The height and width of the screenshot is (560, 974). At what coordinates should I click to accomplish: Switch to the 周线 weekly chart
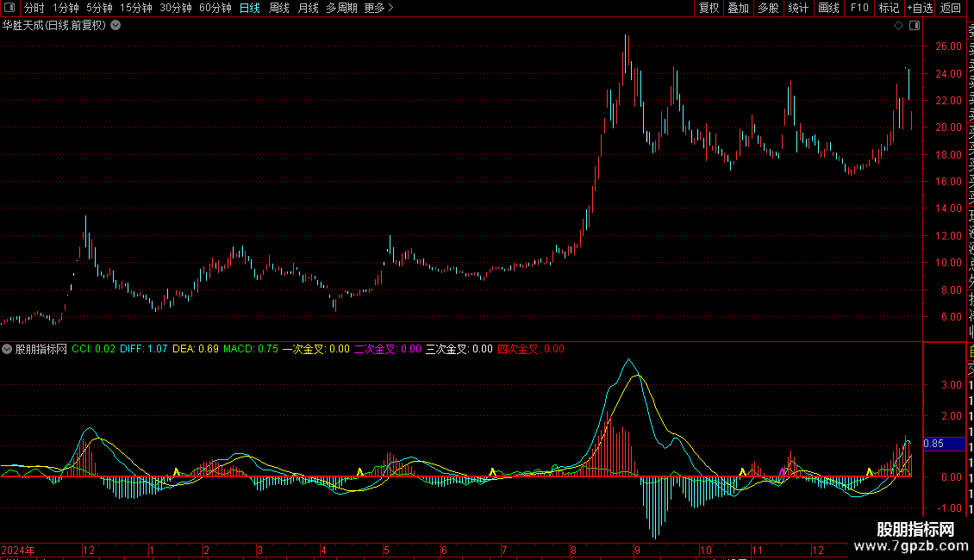279,8
